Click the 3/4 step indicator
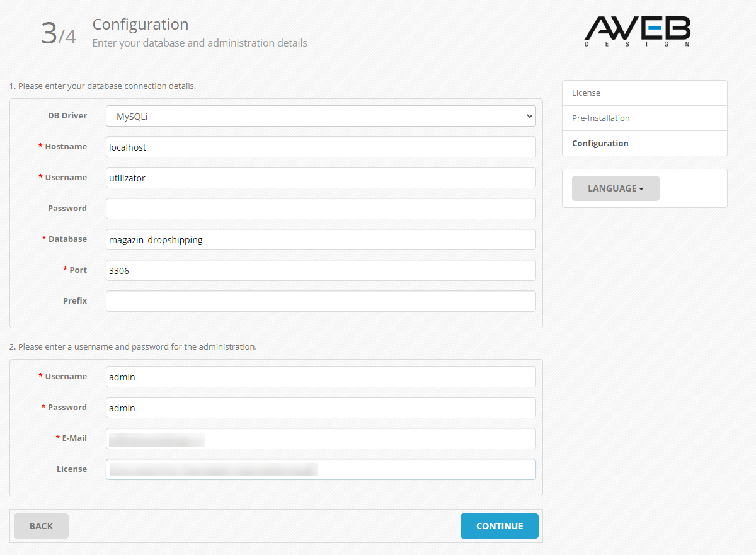Viewport: 756px width, 555px height. pyautogui.click(x=59, y=33)
